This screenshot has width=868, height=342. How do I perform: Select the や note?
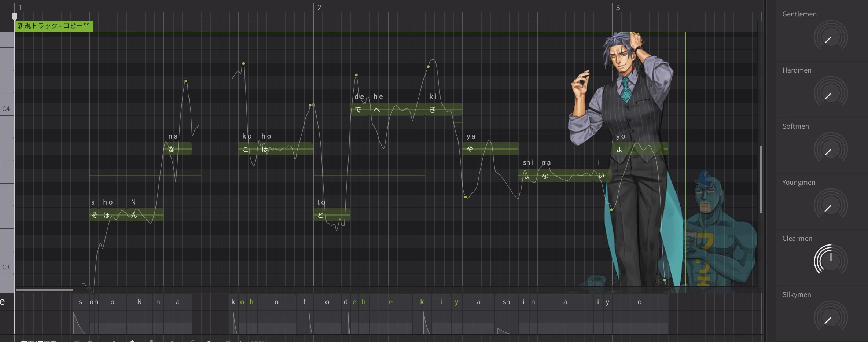(x=490, y=149)
